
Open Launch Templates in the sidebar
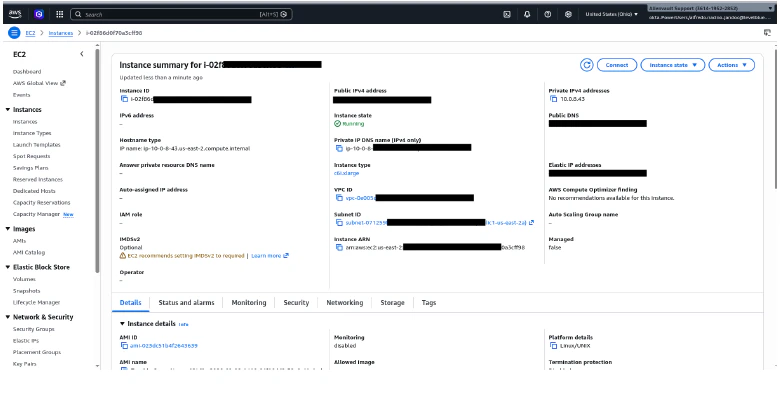(x=37, y=145)
